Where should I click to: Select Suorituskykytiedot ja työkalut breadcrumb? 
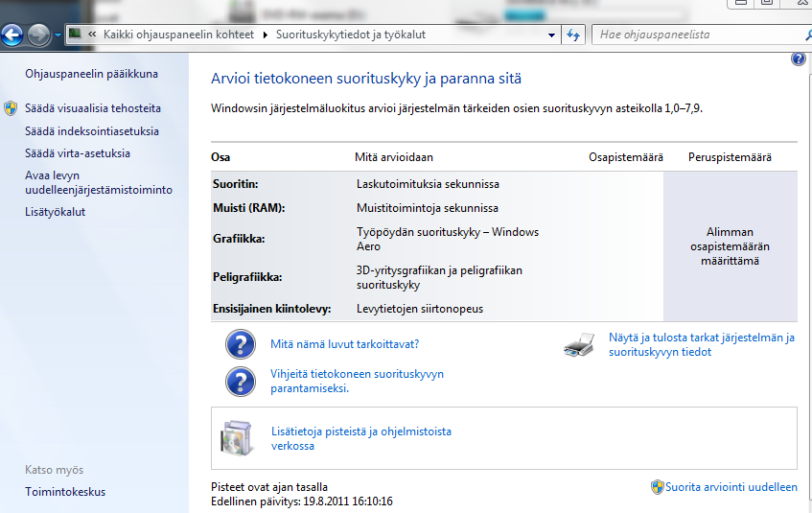pyautogui.click(x=351, y=35)
